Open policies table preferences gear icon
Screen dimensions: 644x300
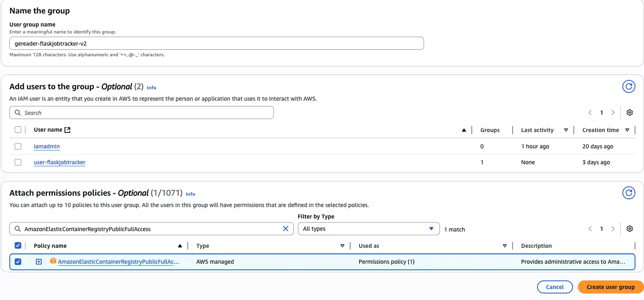point(629,229)
